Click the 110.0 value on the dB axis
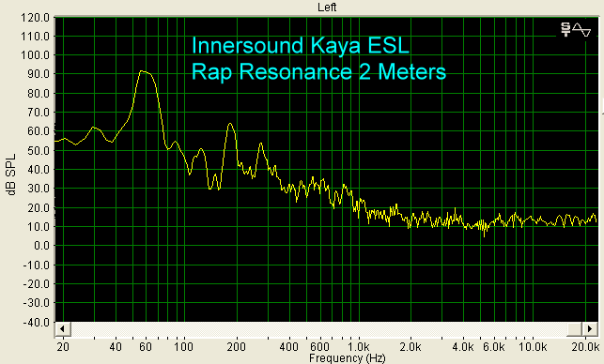 (36, 37)
